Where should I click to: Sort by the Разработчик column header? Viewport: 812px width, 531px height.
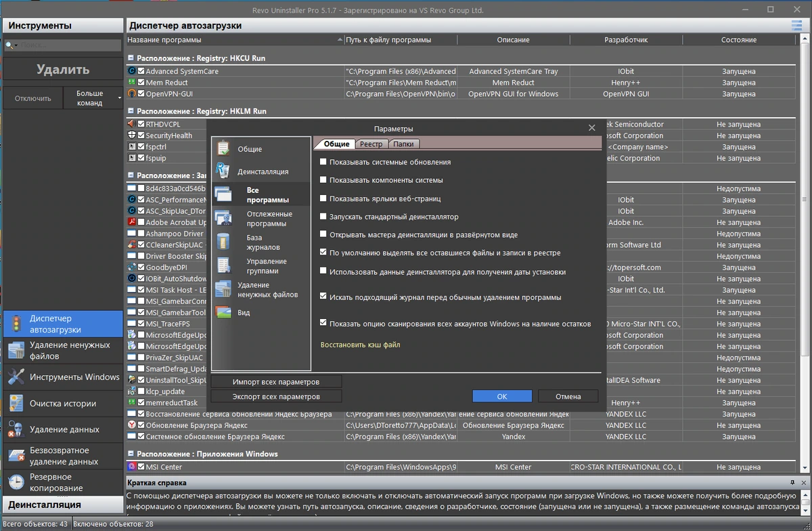(626, 40)
